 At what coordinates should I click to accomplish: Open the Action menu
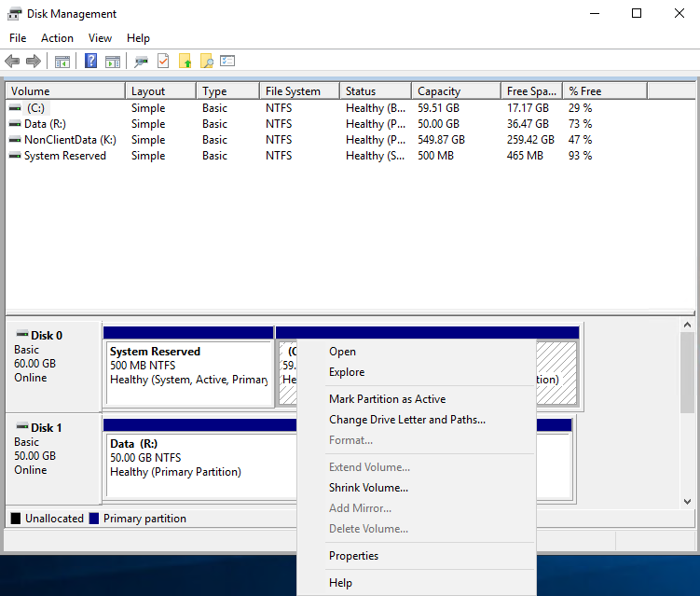click(57, 38)
